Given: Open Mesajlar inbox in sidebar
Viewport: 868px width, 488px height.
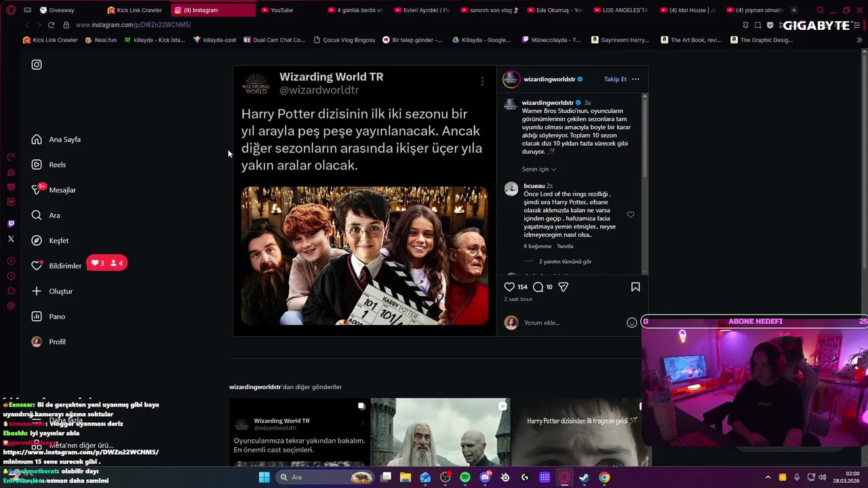Looking at the screenshot, I should point(54,190).
